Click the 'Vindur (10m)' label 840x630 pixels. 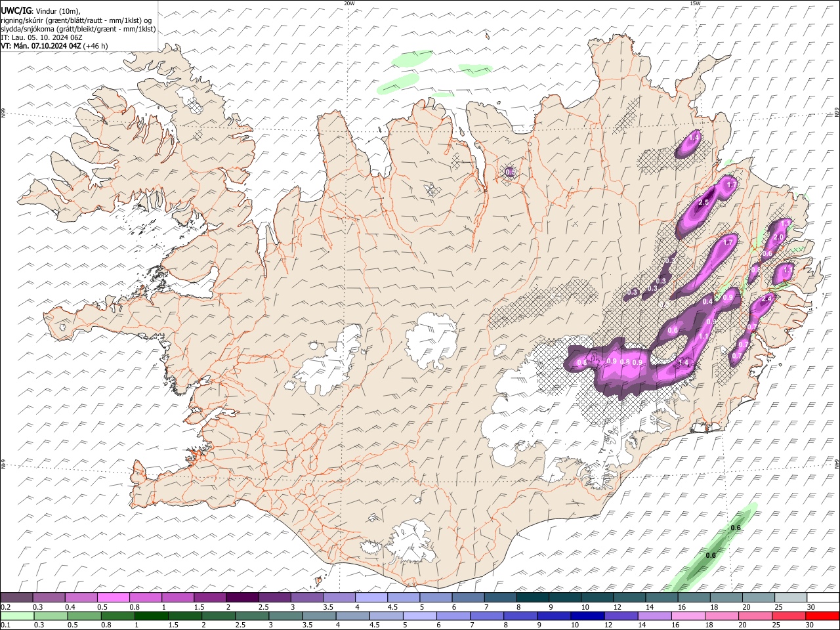[x=57, y=11]
